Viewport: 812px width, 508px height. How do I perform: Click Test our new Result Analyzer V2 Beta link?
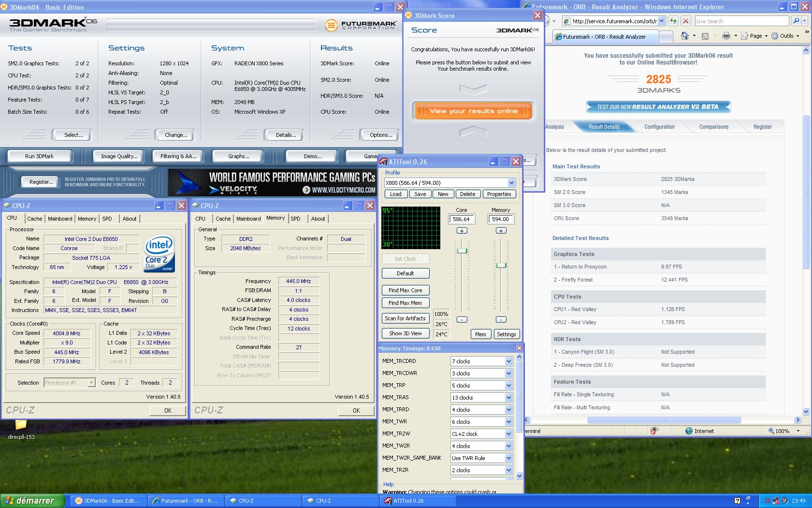[x=658, y=107]
